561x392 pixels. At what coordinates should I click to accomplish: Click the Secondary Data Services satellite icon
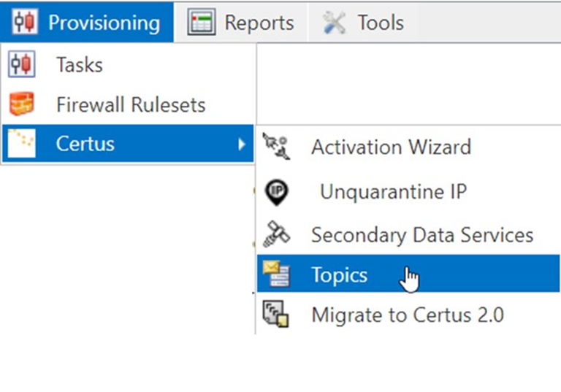(x=276, y=235)
